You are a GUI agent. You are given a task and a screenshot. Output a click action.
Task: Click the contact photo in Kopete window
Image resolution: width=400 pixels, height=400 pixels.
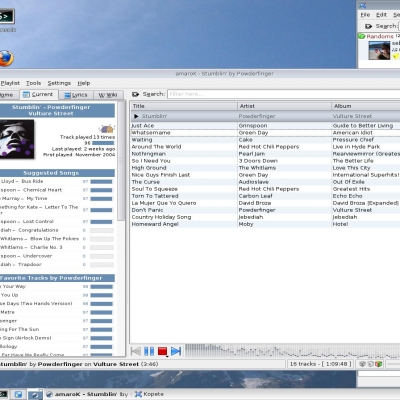coord(379,50)
